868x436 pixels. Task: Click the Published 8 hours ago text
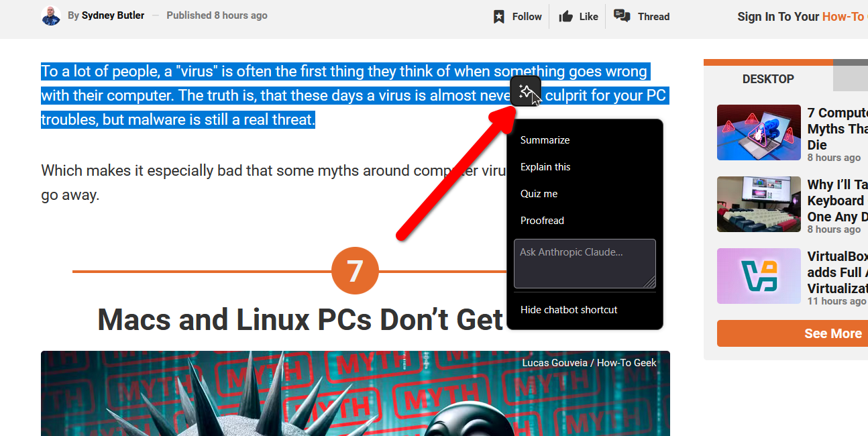217,15
